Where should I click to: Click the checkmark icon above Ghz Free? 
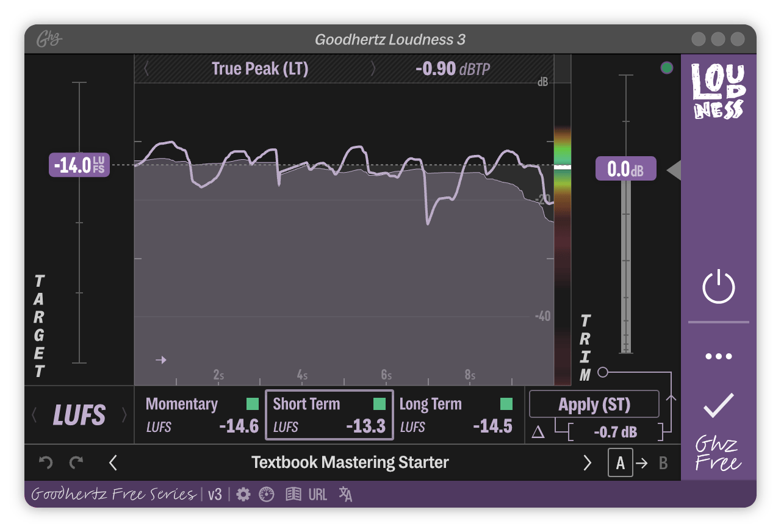click(718, 406)
